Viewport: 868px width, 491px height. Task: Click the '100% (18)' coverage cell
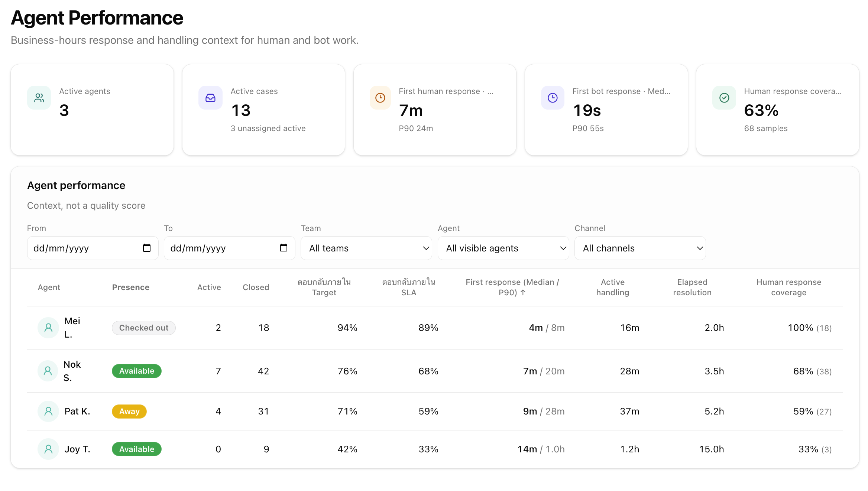810,328
